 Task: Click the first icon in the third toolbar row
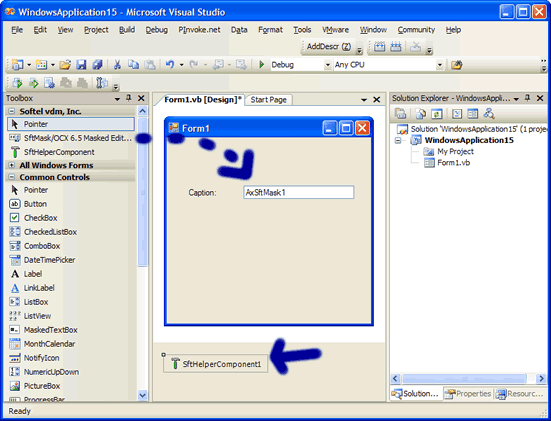pyautogui.click(x=17, y=83)
